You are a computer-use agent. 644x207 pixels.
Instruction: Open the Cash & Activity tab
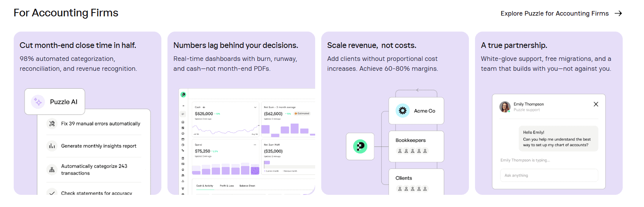coord(205,186)
